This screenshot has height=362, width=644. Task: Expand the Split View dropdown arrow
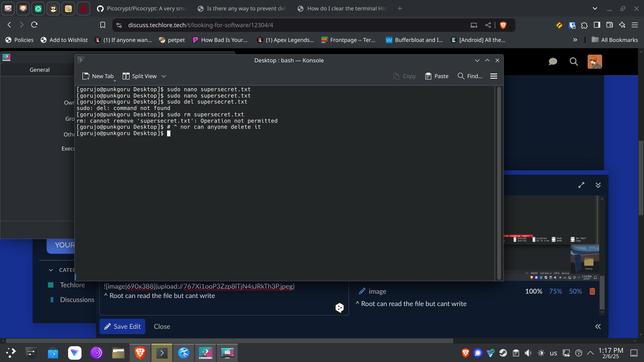tap(164, 76)
